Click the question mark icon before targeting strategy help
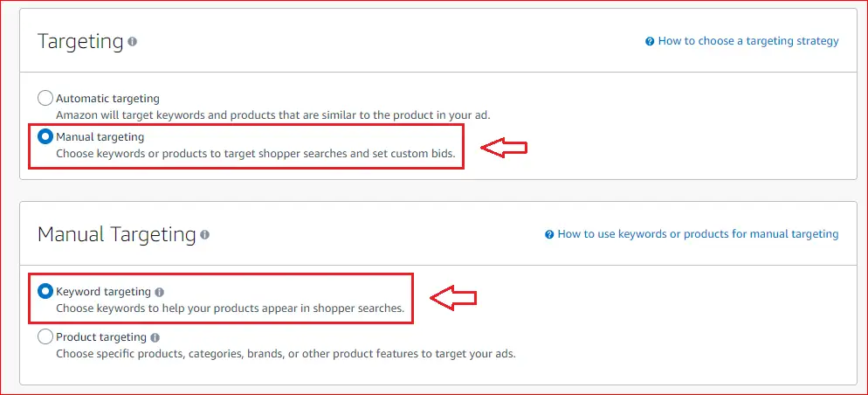Viewport: 868px width, 395px height. [x=650, y=42]
